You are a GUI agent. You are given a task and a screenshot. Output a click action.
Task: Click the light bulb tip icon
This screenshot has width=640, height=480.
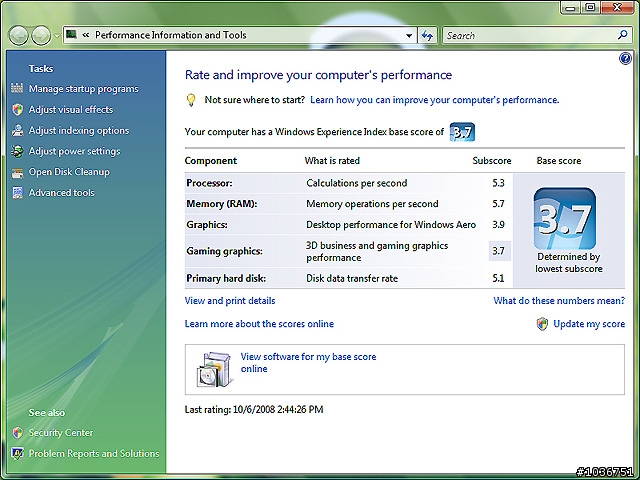pyautogui.click(x=191, y=100)
